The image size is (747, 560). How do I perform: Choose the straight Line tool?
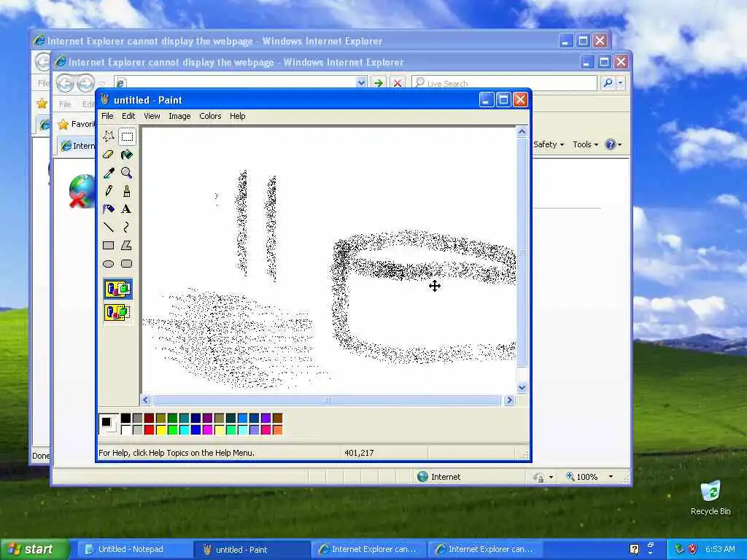pyautogui.click(x=109, y=227)
